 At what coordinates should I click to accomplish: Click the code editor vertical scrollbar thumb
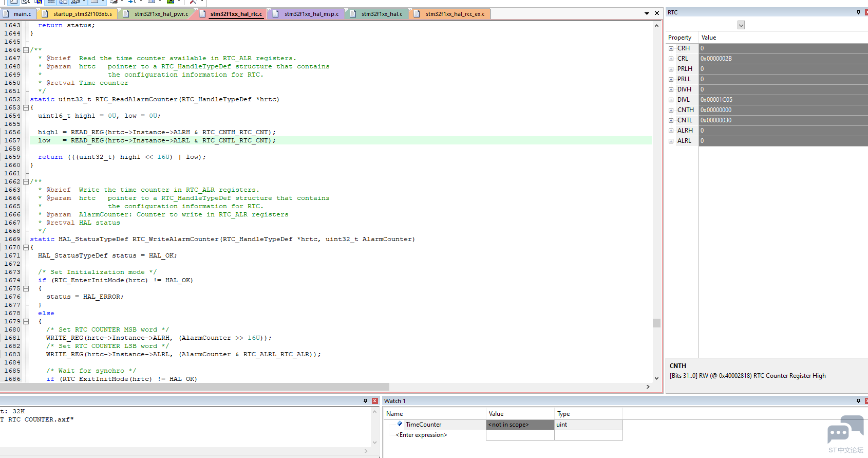coord(656,323)
